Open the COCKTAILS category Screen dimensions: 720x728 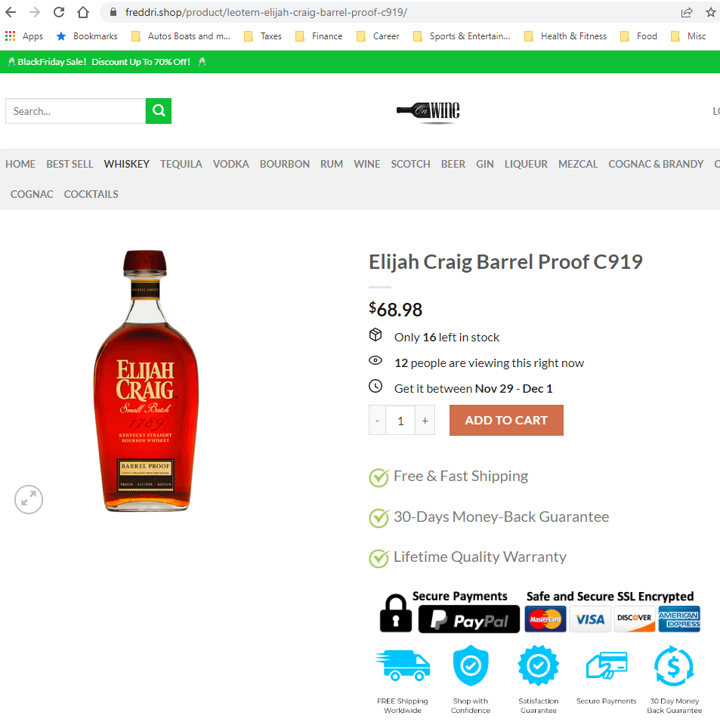[91, 194]
